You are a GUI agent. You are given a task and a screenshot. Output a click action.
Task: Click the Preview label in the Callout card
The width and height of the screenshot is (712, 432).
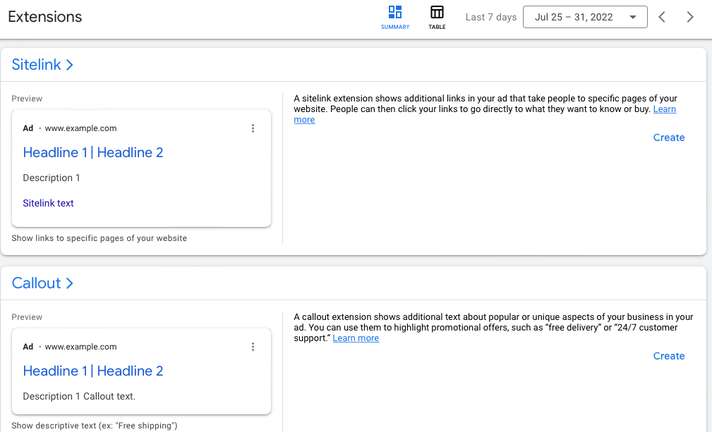coord(27,317)
